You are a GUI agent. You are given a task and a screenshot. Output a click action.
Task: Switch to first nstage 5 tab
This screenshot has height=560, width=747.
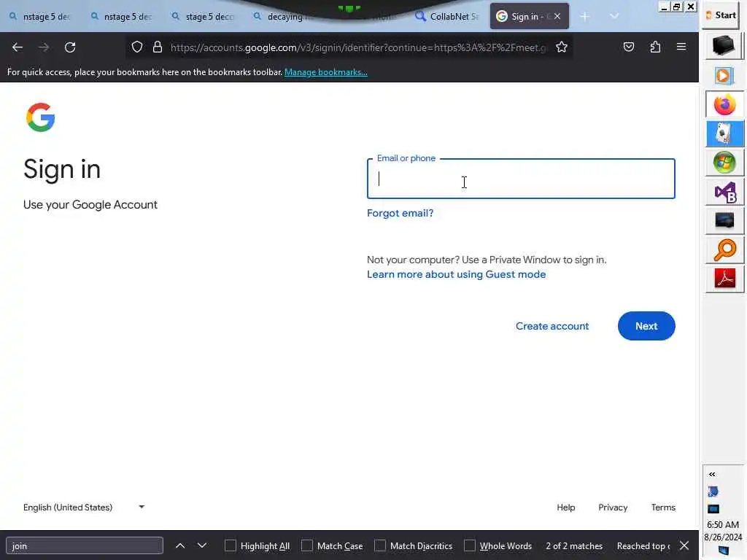coord(41,17)
